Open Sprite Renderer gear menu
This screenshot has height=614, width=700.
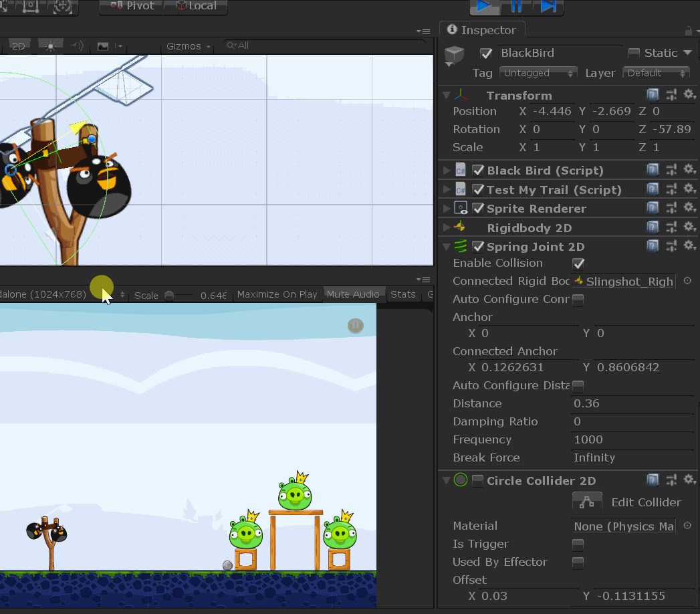[689, 207]
